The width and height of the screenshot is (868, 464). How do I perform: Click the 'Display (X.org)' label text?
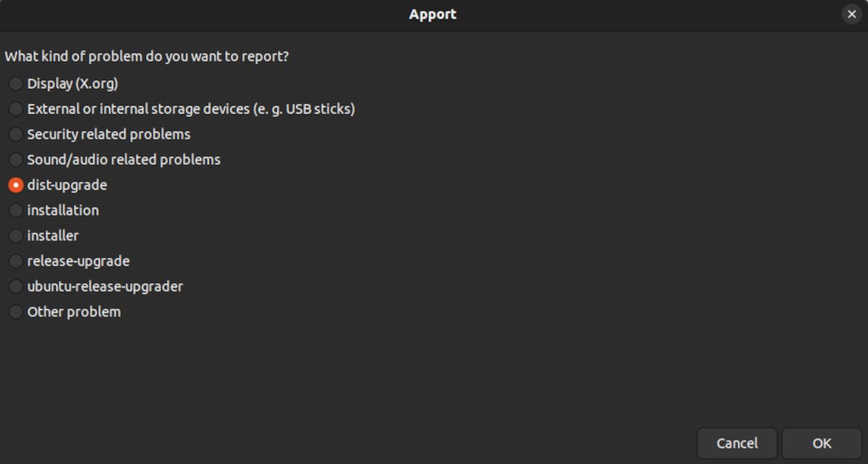click(x=72, y=84)
